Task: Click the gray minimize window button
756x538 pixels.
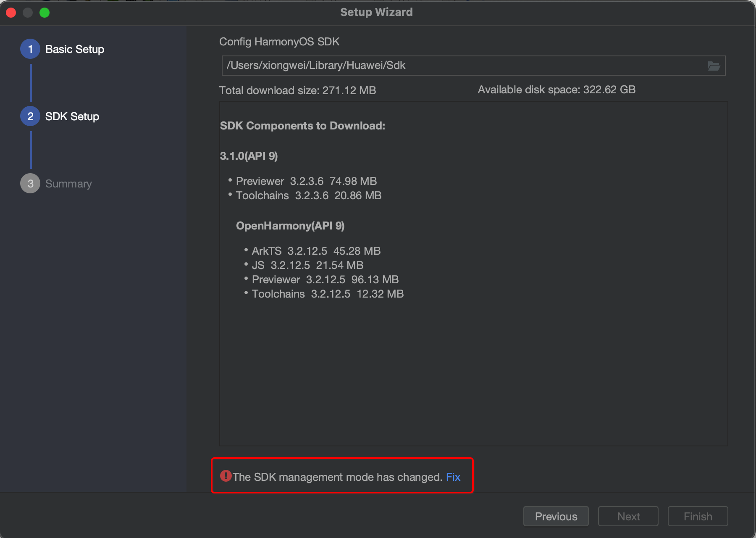Action: pyautogui.click(x=28, y=13)
